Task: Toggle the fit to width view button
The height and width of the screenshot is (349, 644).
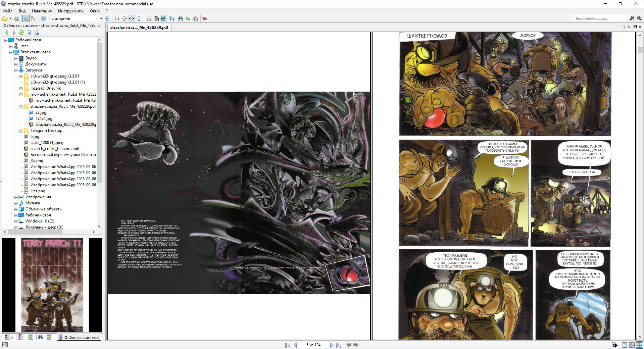Action: [x=132, y=18]
